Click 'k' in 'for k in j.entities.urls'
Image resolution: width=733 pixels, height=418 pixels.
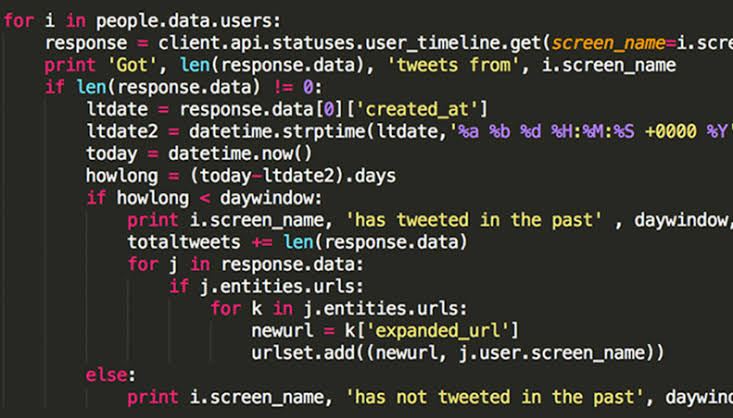[x=256, y=309]
